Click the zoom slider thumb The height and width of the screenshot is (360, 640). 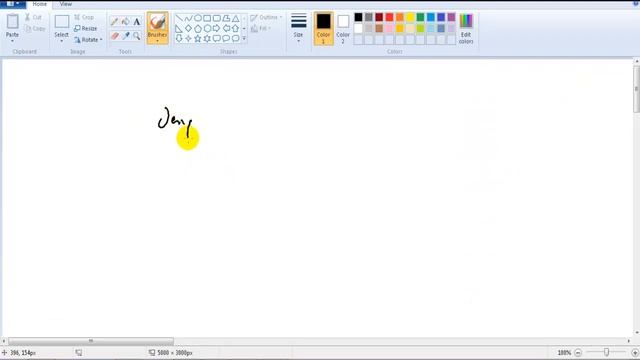point(607,352)
